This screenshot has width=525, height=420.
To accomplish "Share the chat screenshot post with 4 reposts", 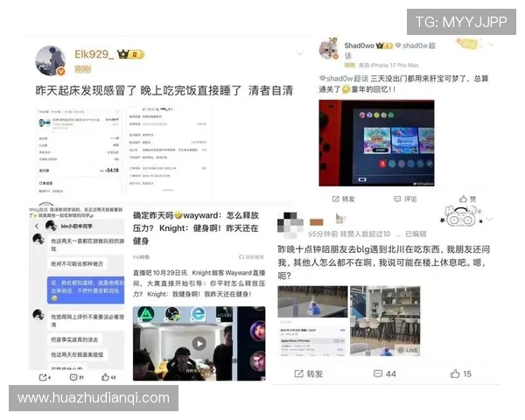I will point(45,377).
